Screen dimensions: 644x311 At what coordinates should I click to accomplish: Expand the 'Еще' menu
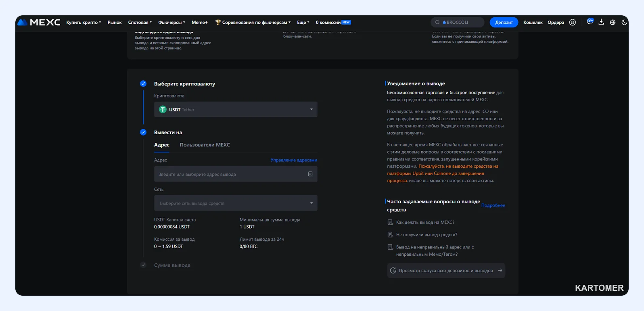click(303, 23)
